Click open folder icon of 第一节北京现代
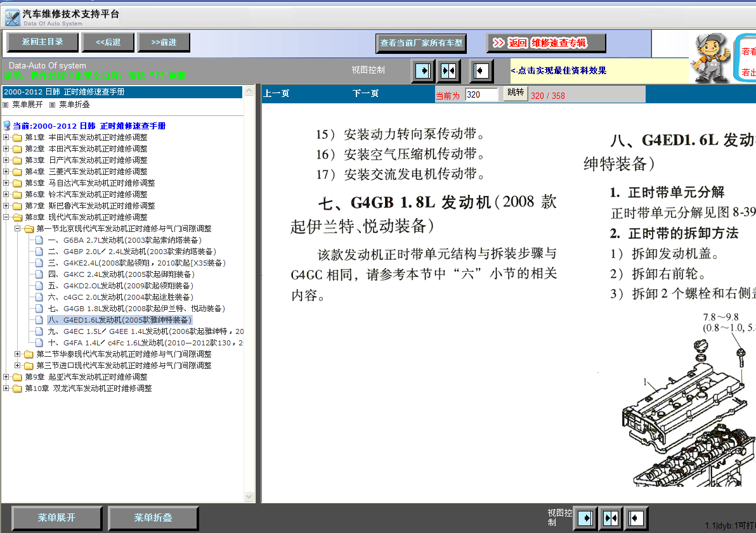 [29, 228]
